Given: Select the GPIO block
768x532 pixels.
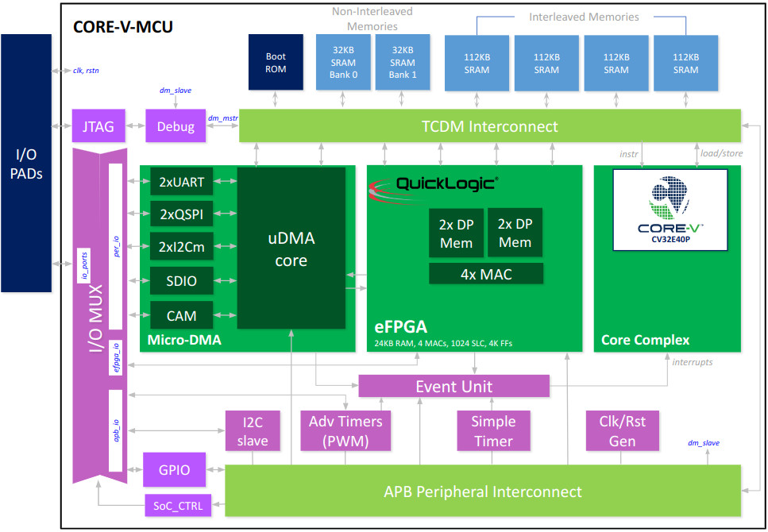Looking at the screenshot, I should tap(174, 469).
